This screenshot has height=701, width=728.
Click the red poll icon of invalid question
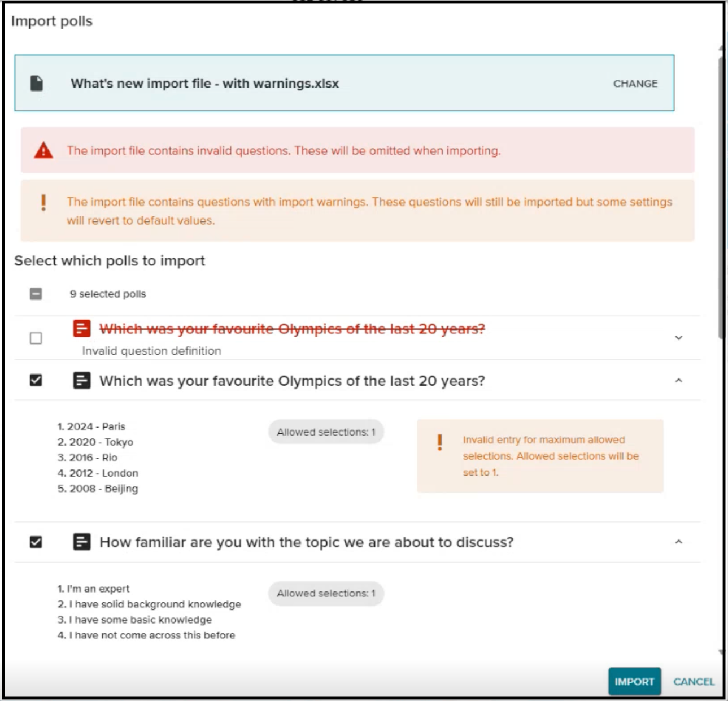click(82, 329)
